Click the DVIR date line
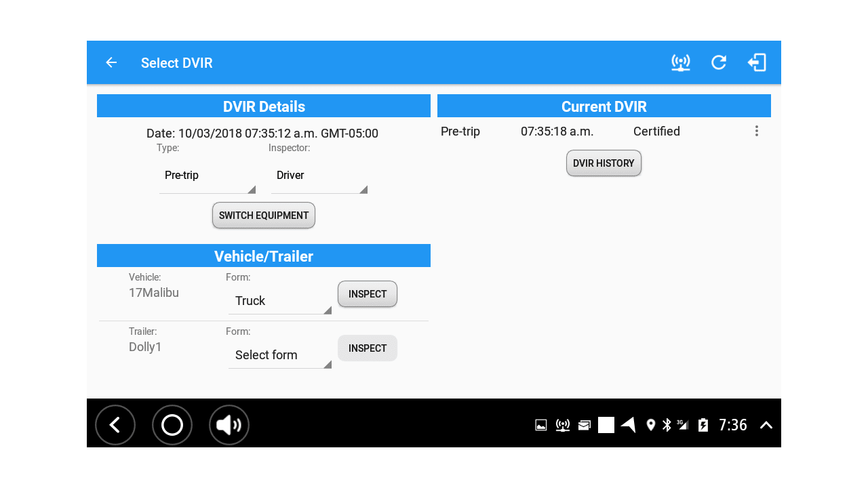 262,134
